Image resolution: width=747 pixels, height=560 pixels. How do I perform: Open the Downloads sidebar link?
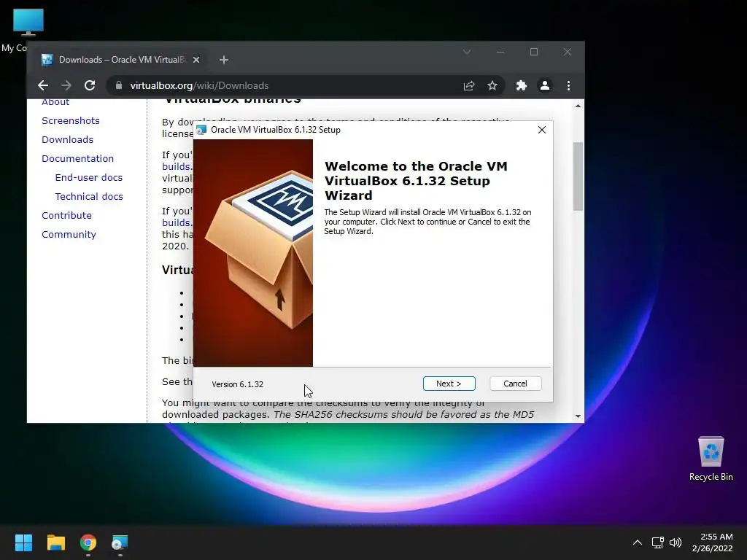tap(68, 139)
